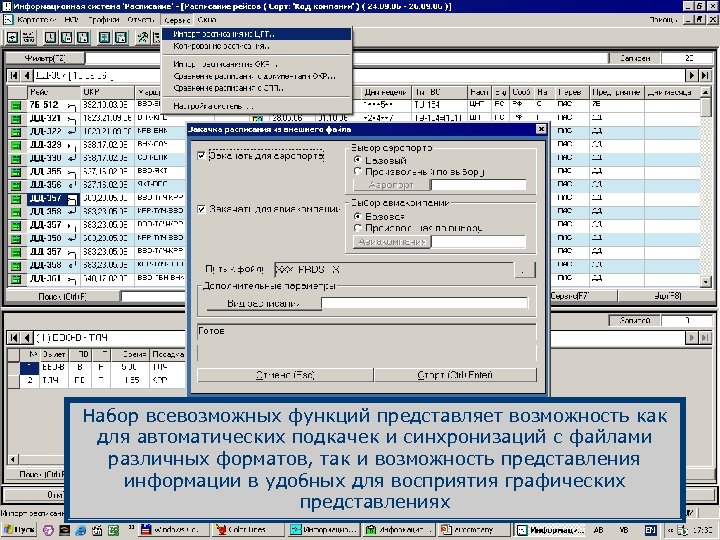
Task: Go to previous record in lower route navigator
Action: [x=27, y=338]
